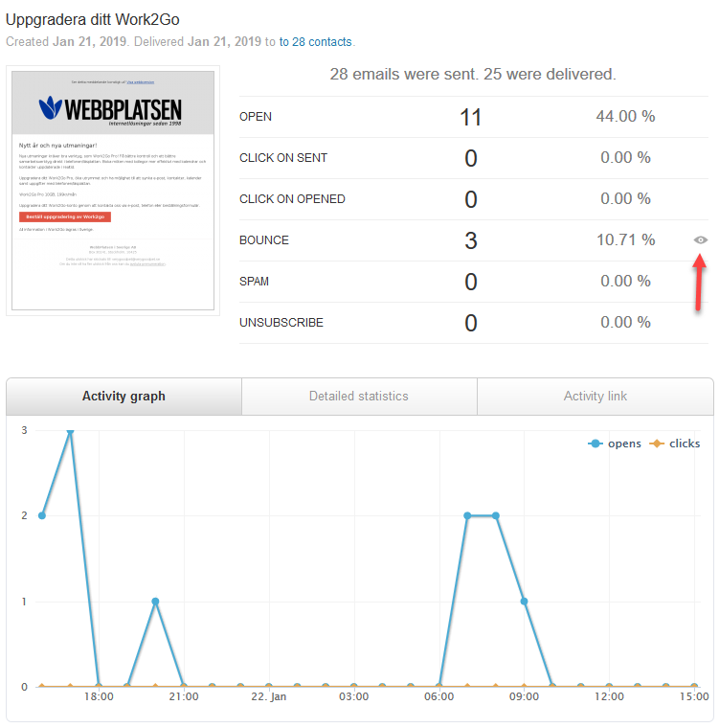719x728 pixels.
Task: Open the Webbplatsen email preview thumbnail
Action: (x=113, y=191)
